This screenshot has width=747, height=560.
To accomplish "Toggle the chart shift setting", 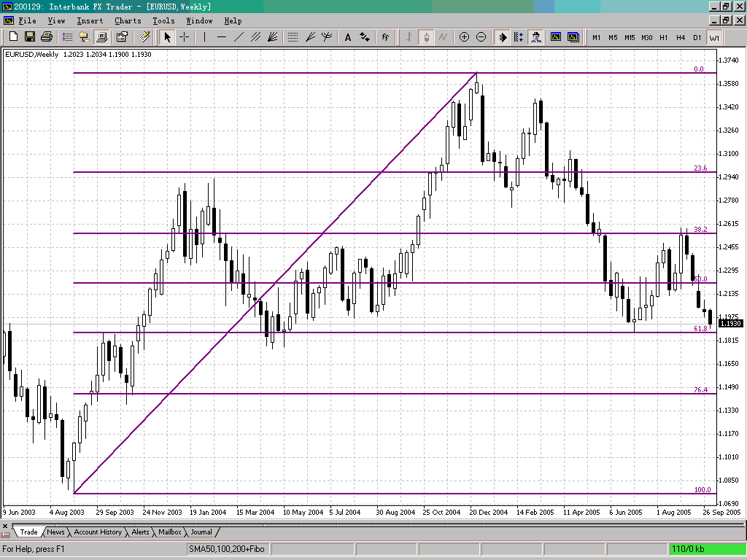I will point(521,37).
